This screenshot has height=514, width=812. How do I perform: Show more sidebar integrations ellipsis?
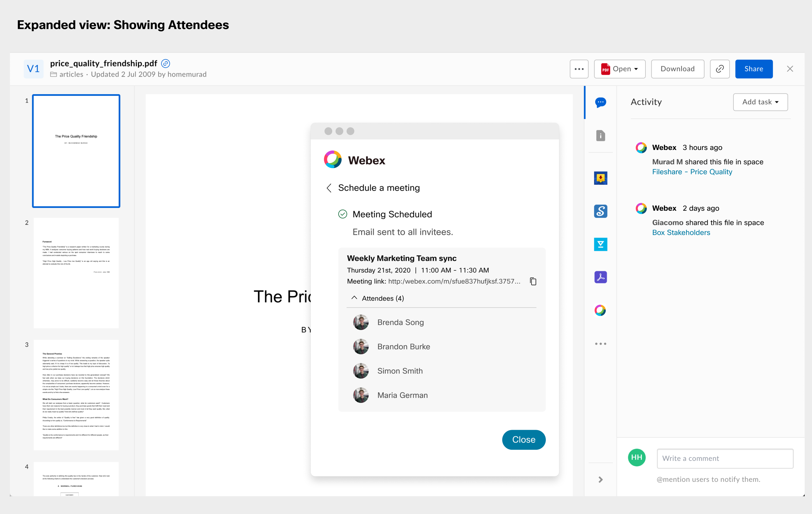pyautogui.click(x=600, y=344)
